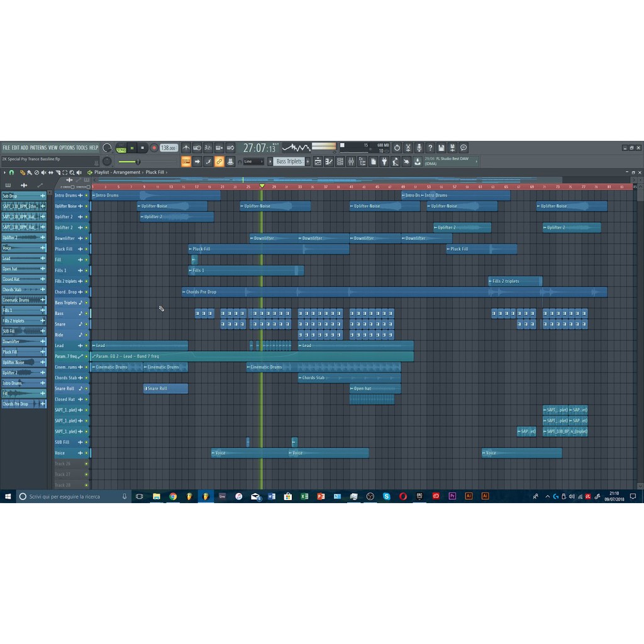
Task: Select the magnet snap icon in playlist
Action: click(11, 172)
